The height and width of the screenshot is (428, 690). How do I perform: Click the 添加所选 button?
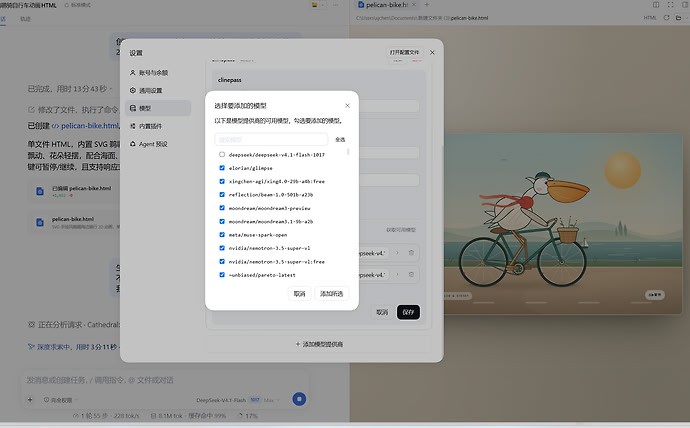tap(331, 293)
